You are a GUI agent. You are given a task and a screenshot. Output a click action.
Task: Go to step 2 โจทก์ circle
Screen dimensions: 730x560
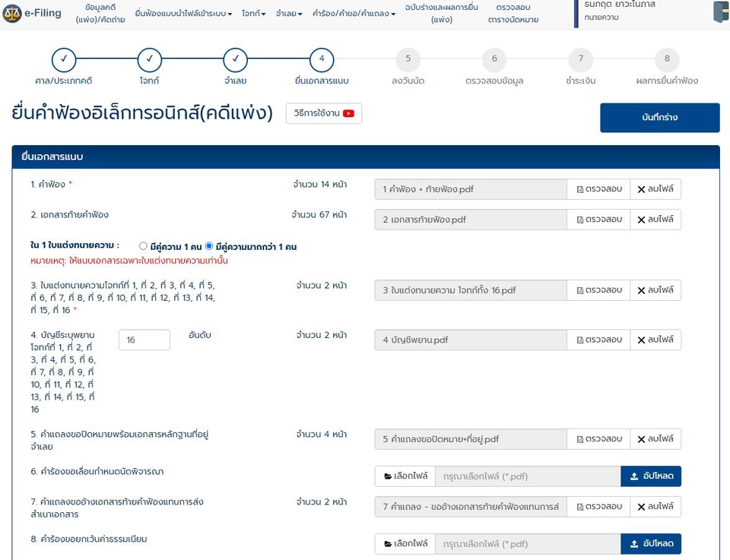coord(150,59)
